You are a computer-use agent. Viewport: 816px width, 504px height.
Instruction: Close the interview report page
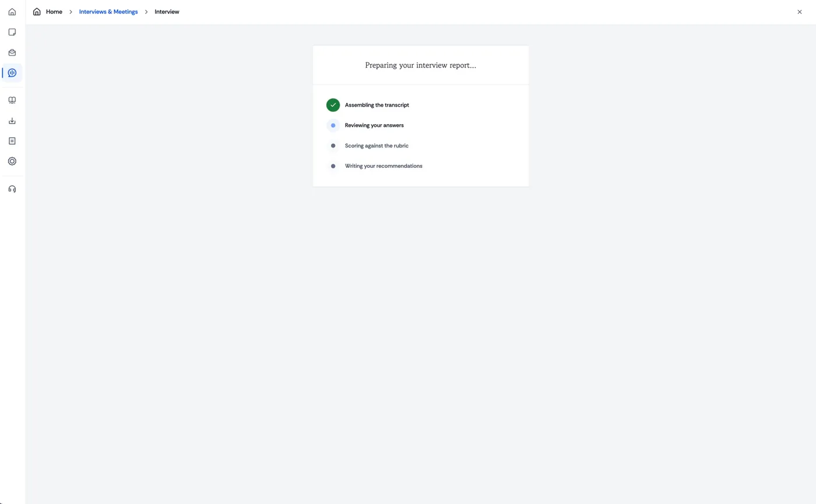(800, 12)
